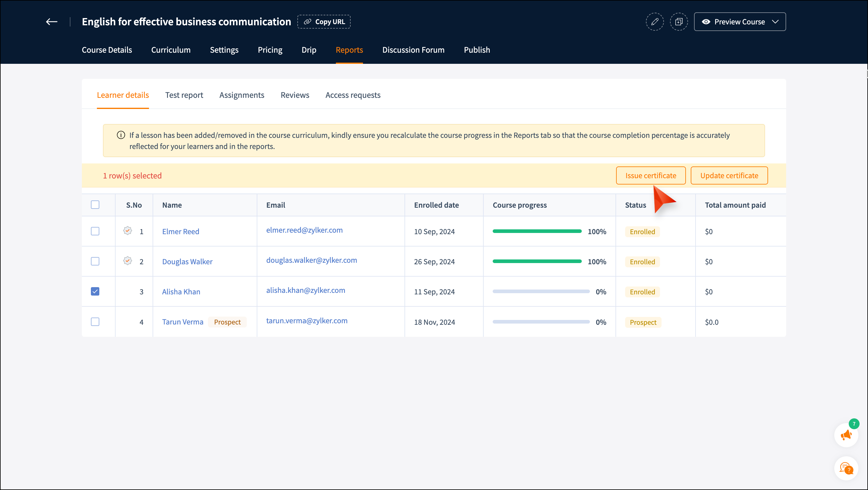Viewport: 868px width, 490px height.
Task: Toggle the select-all header checkbox
Action: (x=95, y=205)
